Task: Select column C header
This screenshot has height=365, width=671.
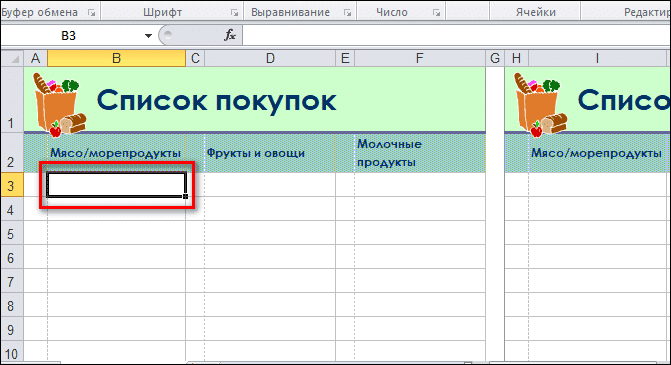Action: [x=195, y=58]
